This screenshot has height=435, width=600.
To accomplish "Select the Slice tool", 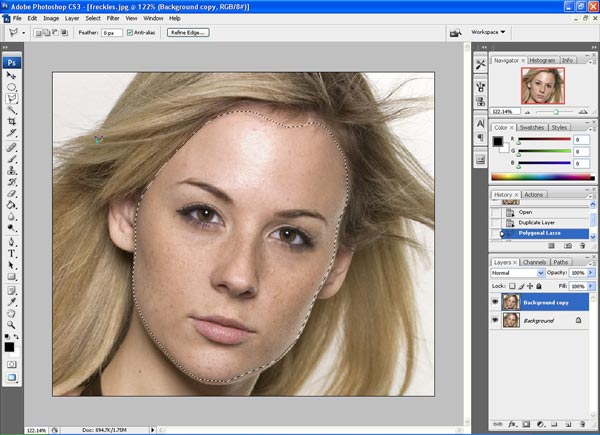I will point(11,133).
